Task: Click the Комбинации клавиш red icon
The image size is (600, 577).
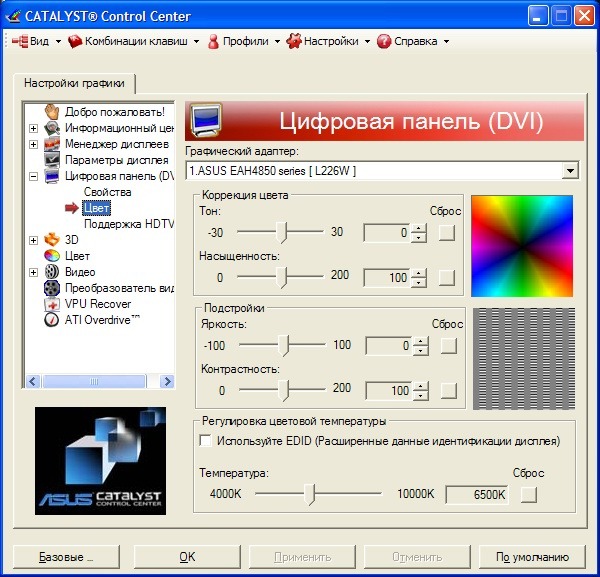Action: [x=75, y=41]
